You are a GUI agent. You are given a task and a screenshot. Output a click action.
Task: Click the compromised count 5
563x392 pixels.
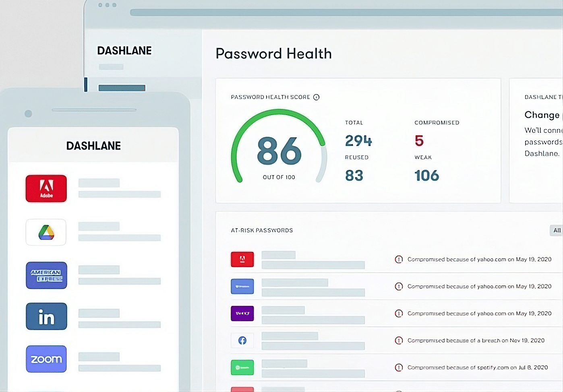point(419,140)
